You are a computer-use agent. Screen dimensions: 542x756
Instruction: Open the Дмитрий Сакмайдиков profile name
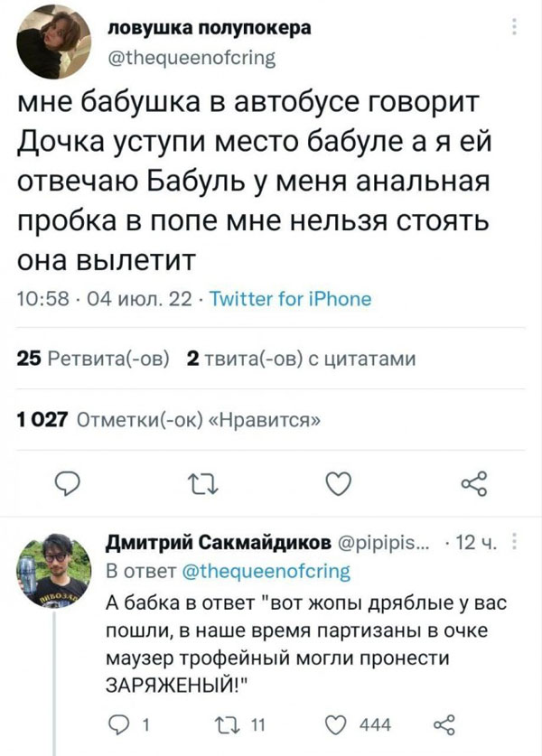219,543
